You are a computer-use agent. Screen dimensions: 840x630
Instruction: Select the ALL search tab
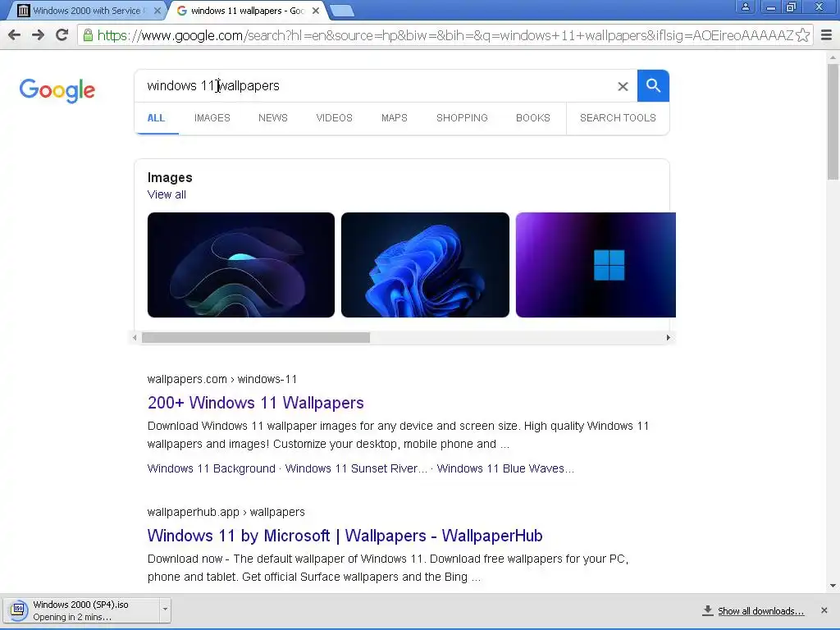coord(156,118)
